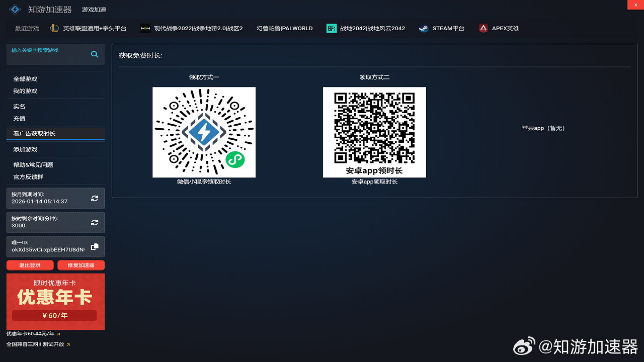
Task: Click the WeChat mini-program QR code
Action: click(204, 132)
